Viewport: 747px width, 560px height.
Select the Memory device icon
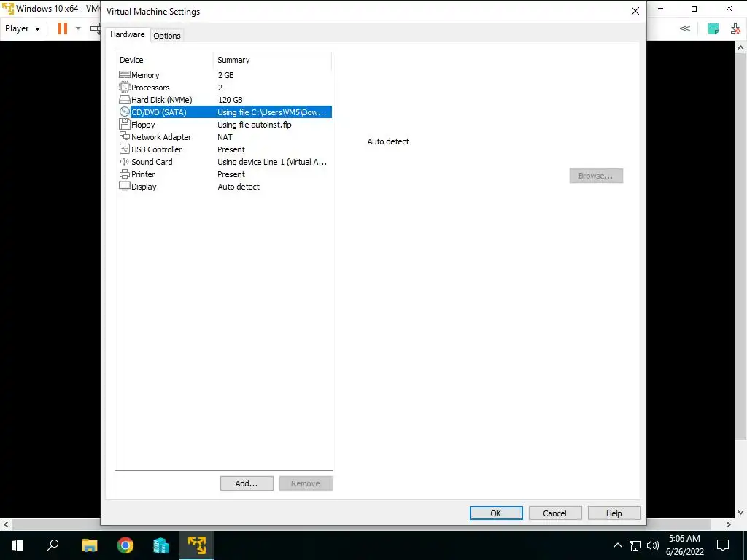click(124, 75)
